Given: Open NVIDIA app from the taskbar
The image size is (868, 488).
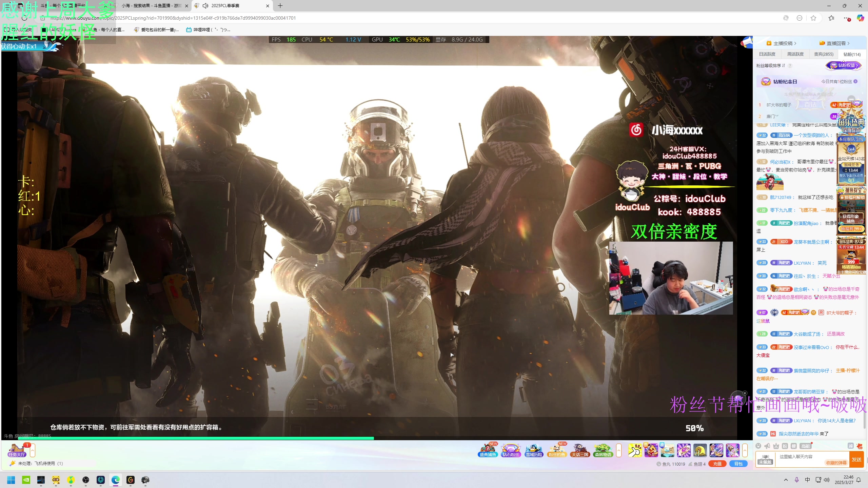Looking at the screenshot, I should [26, 480].
